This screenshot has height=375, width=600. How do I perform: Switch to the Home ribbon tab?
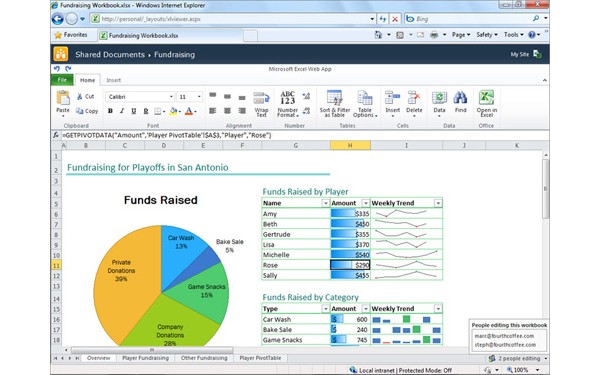(87, 80)
